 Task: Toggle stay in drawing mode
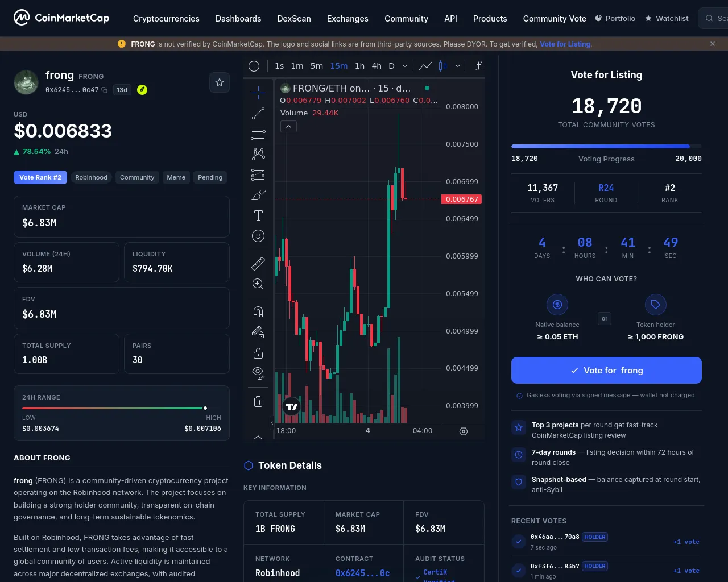(x=258, y=332)
